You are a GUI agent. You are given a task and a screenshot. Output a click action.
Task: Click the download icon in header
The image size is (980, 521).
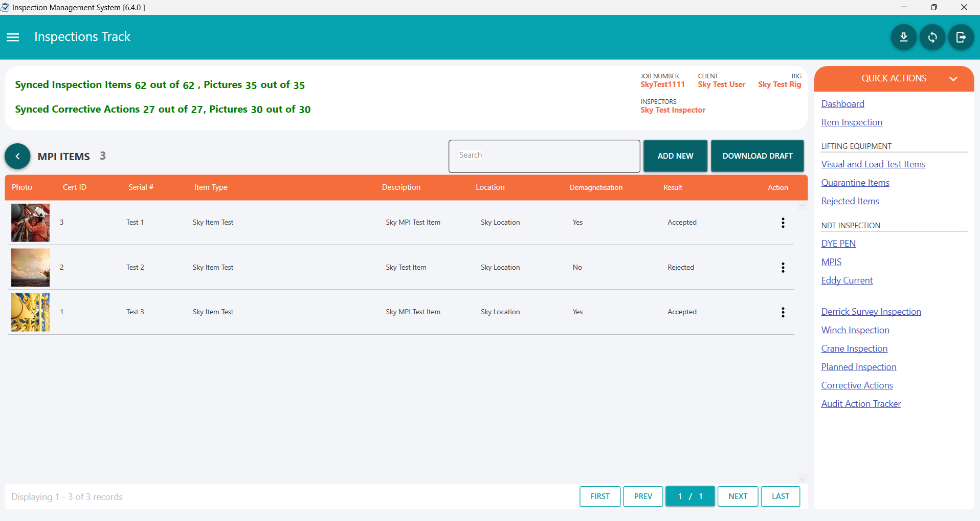coord(903,37)
